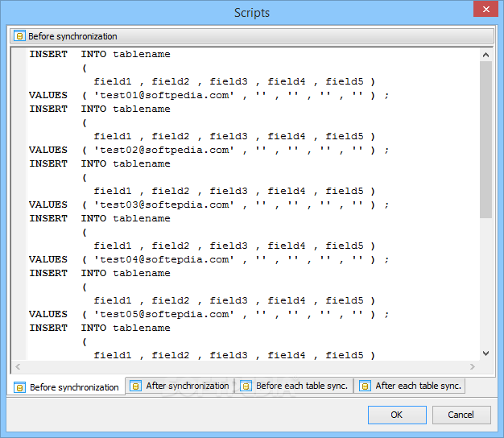This screenshot has height=438, width=504.
Task: Click the 'test01@softpedia.com' value in script
Action: [164, 96]
